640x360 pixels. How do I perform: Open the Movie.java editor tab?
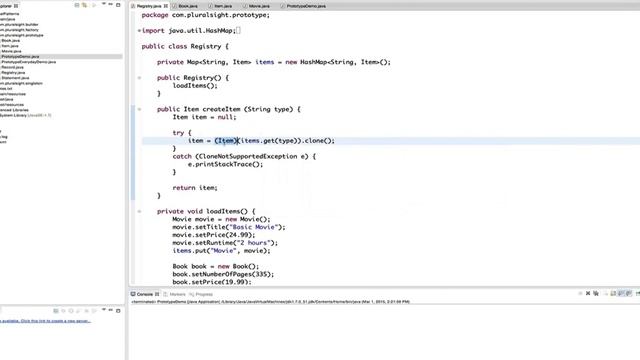tap(259, 6)
